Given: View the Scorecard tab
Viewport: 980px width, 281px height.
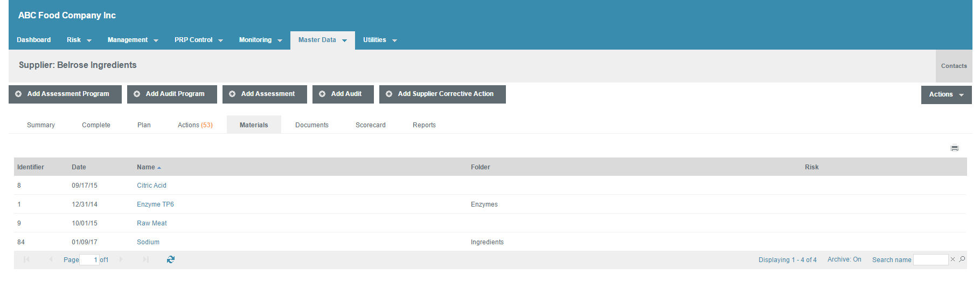Looking at the screenshot, I should [371, 125].
